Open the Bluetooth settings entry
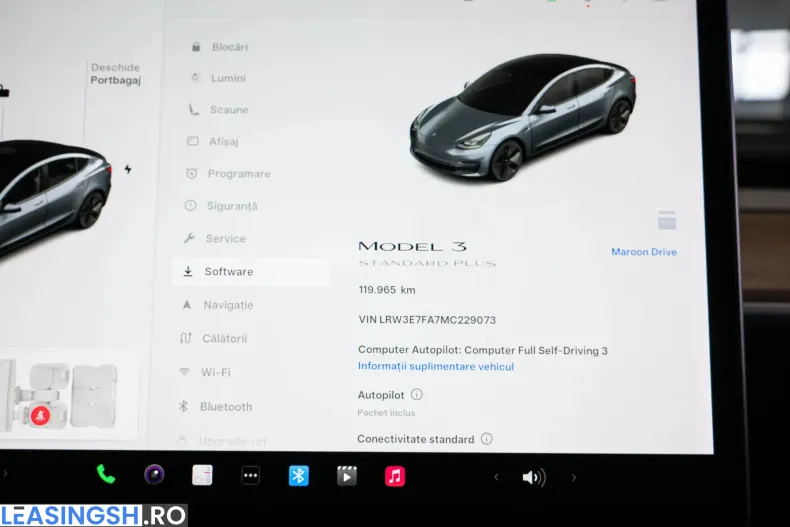790x527 pixels. pos(215,407)
